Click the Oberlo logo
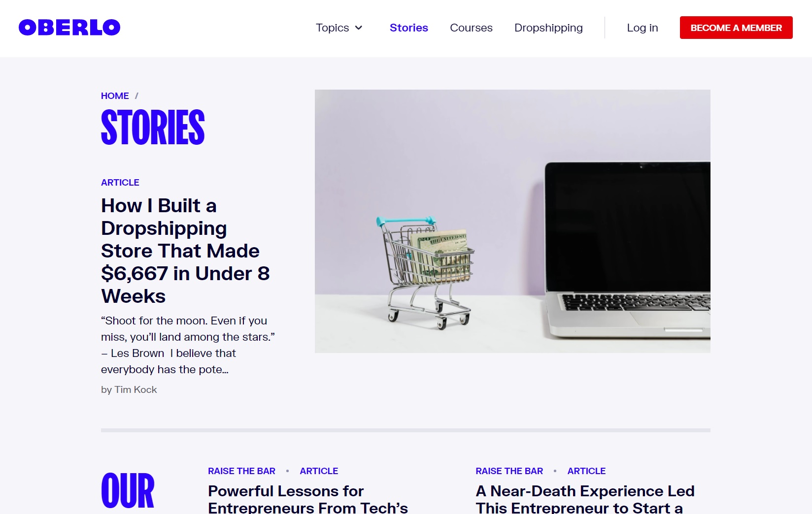812x514 pixels. [x=69, y=28]
